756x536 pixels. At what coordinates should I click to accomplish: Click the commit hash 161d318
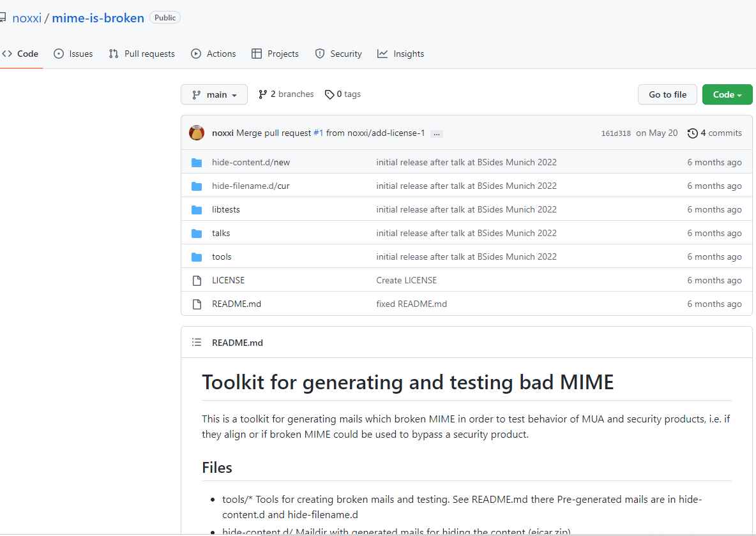coord(616,133)
